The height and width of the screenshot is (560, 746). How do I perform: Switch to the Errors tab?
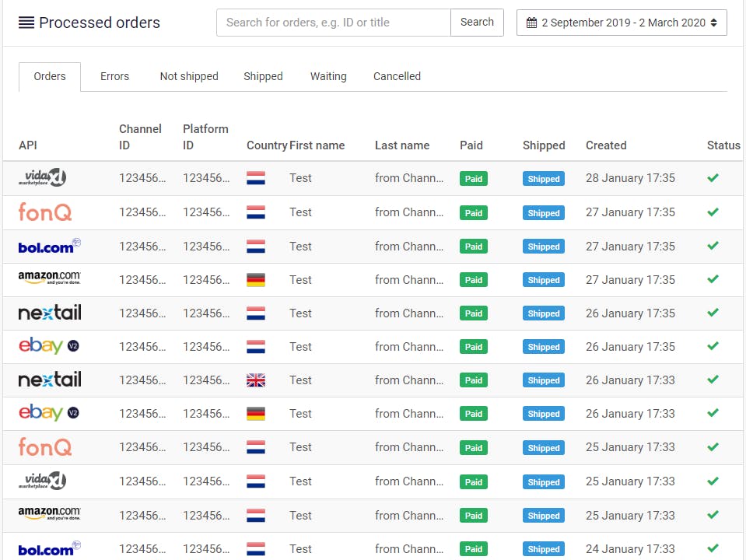(x=114, y=76)
